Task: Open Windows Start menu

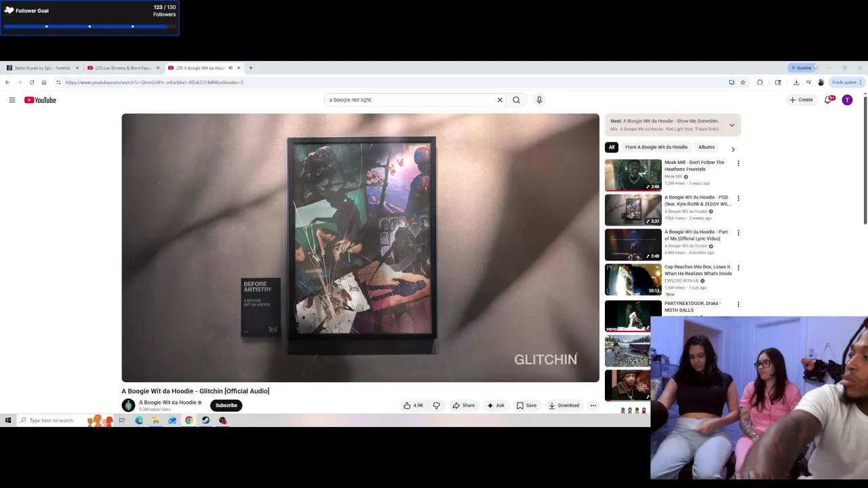Action: pyautogui.click(x=7, y=420)
